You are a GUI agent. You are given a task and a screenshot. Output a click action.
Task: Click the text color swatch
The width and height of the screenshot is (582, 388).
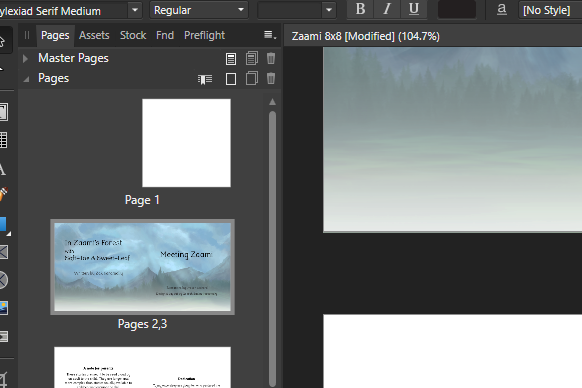click(x=457, y=9)
